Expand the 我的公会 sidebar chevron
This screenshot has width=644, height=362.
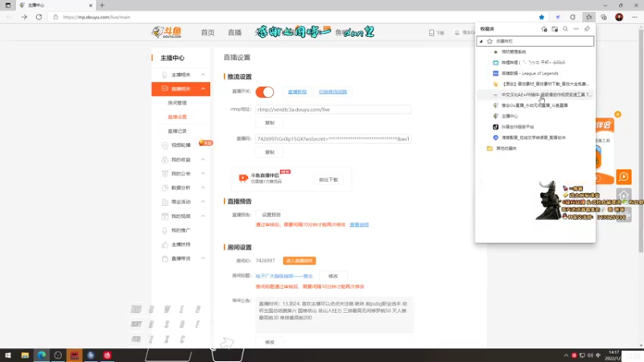pos(203,174)
